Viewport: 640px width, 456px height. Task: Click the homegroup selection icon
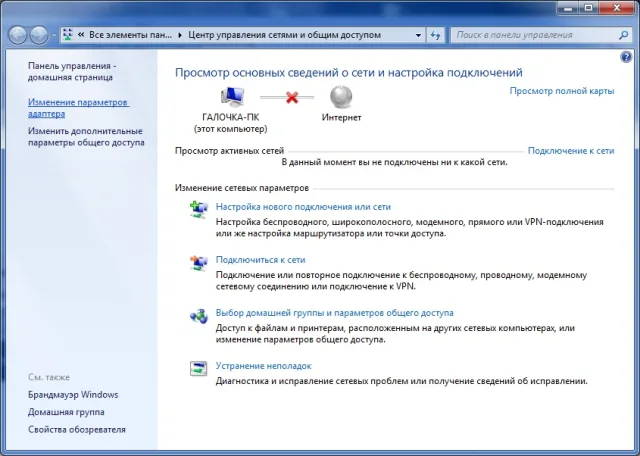[x=199, y=316]
